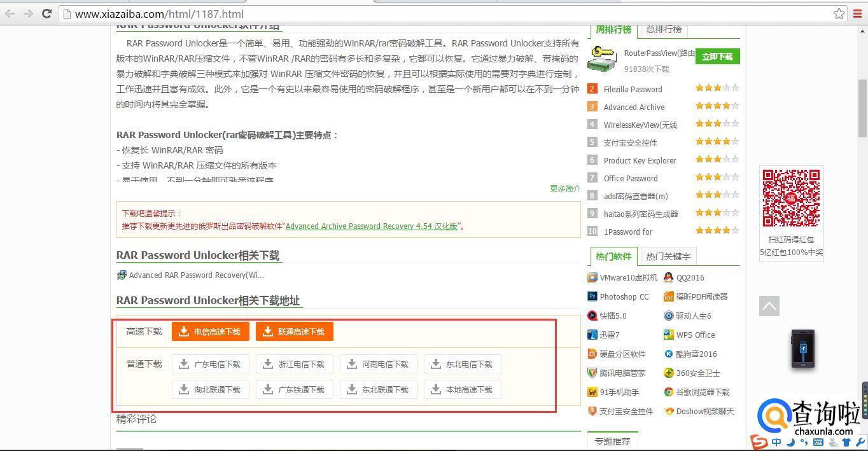This screenshot has height=451, width=868.
Task: Open the 1Password for ranking entry
Action: 628,232
